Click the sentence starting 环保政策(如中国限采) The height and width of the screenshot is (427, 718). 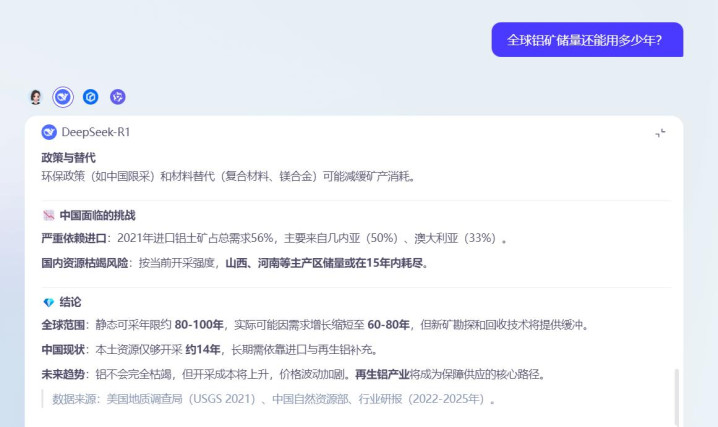tap(228, 176)
